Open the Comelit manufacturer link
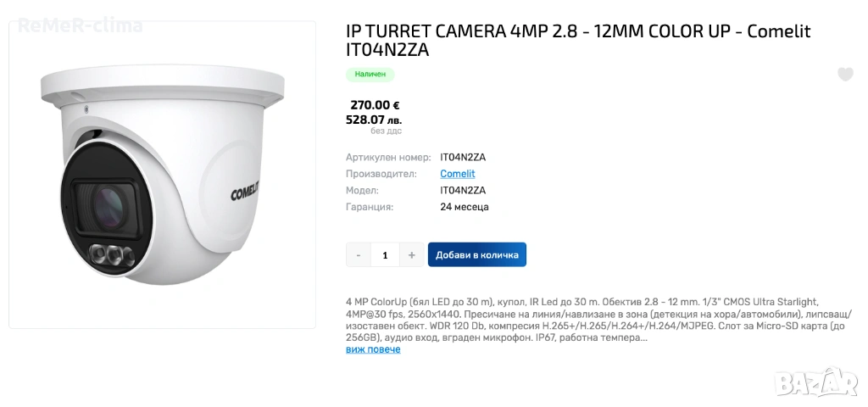The image size is (868, 407). [457, 174]
